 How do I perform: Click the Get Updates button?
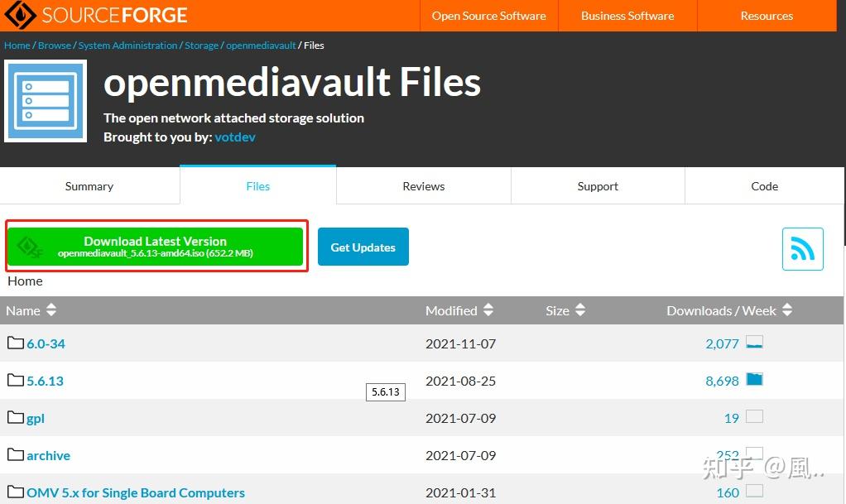click(x=363, y=246)
